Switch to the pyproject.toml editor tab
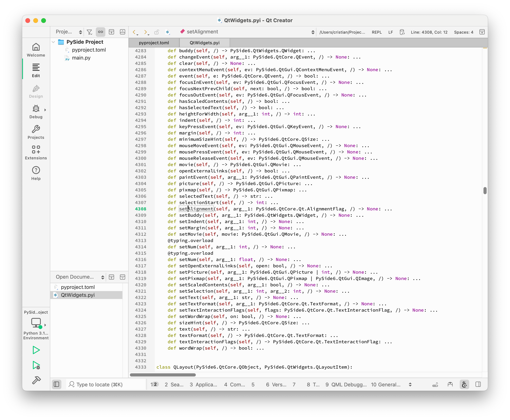Screen dimensions: 510x420 [154, 43]
